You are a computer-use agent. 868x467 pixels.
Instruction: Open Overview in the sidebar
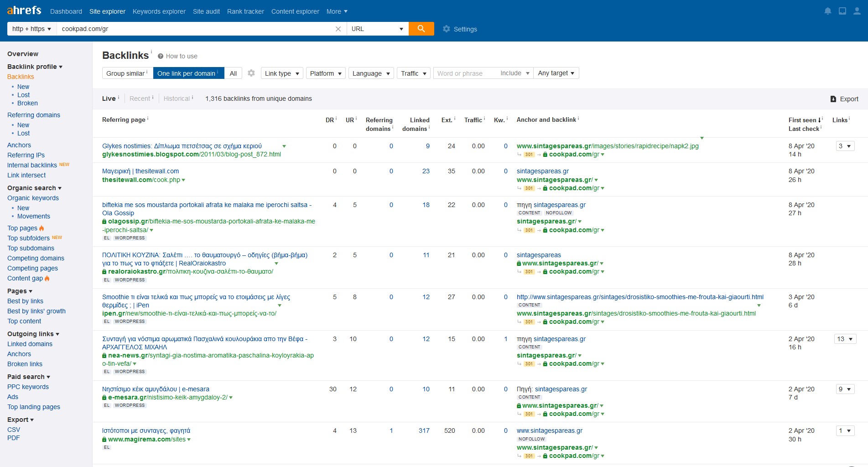[x=23, y=54]
